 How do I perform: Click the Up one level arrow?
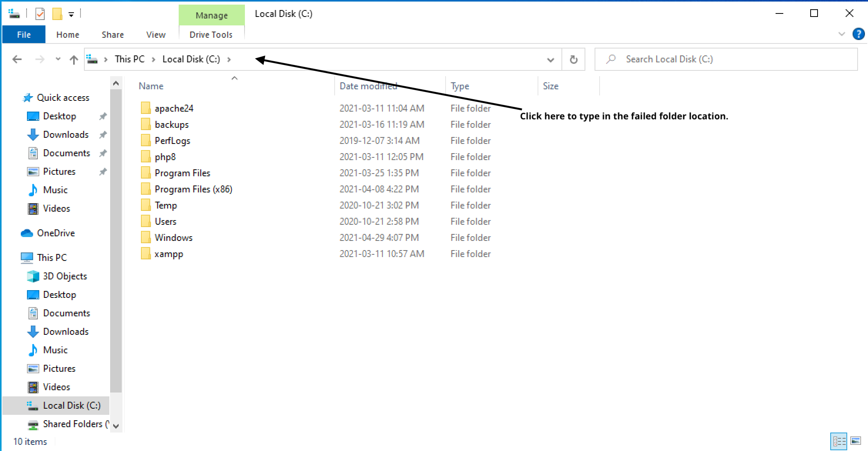(x=74, y=59)
